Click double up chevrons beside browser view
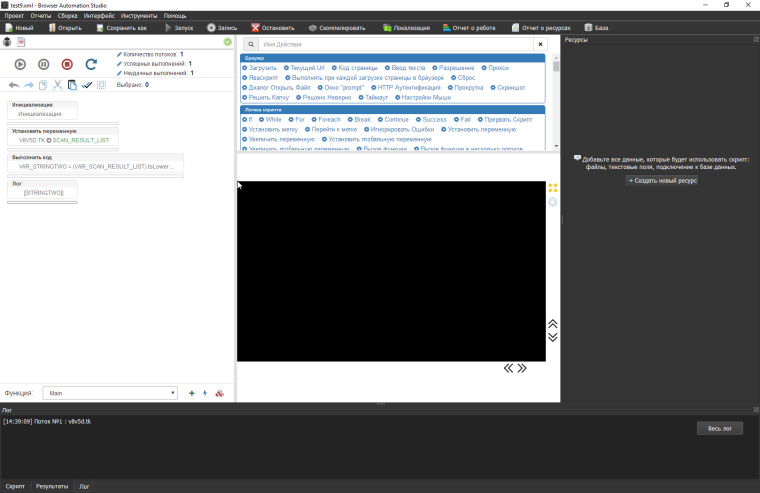The width and height of the screenshot is (760, 493). [x=552, y=324]
